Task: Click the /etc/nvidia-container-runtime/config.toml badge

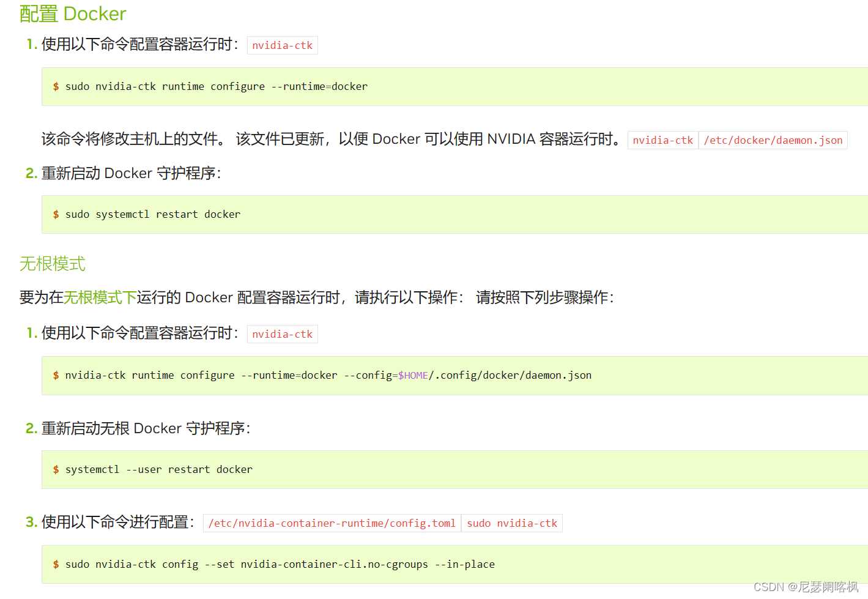Action: coord(331,523)
